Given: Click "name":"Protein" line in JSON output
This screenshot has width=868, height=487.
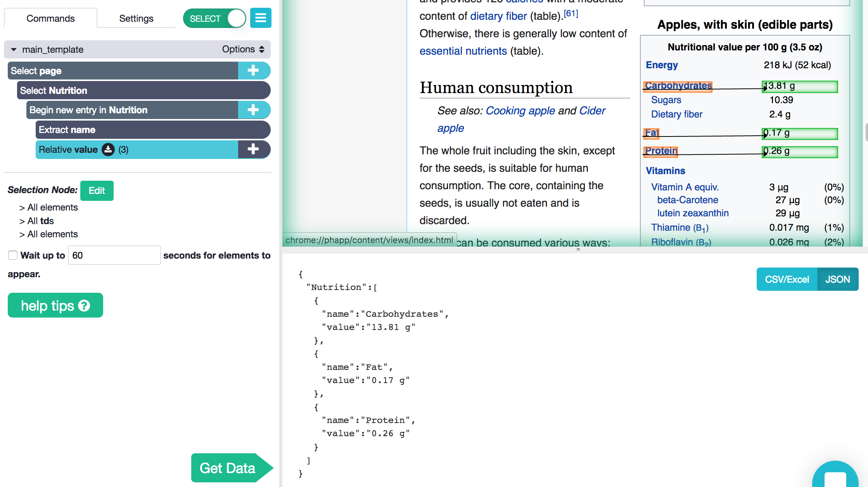Looking at the screenshot, I should point(368,420).
